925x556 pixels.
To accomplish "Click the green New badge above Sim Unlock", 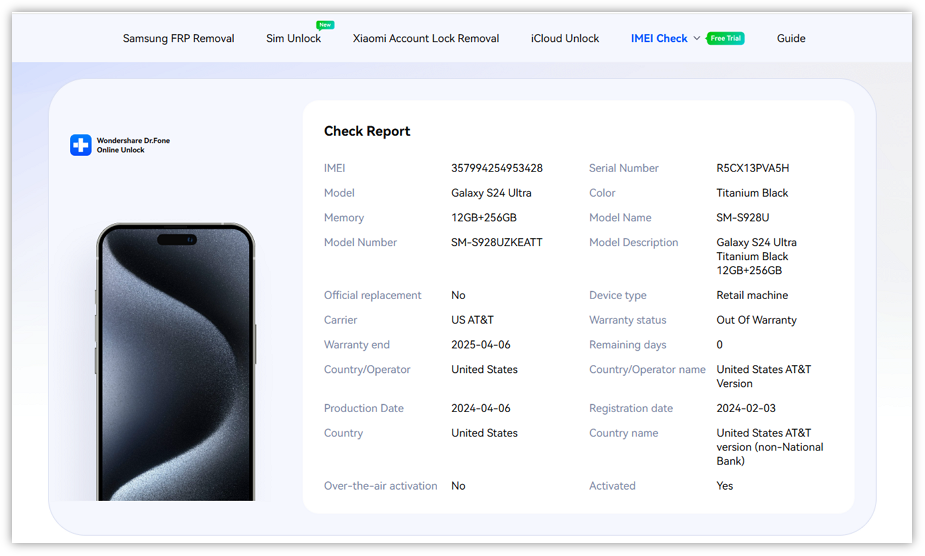I will [x=325, y=25].
